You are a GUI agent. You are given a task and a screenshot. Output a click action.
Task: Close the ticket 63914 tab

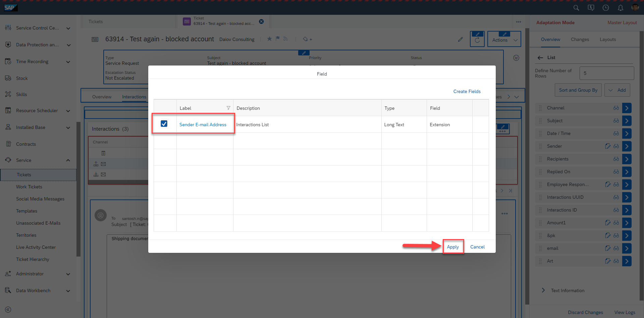click(x=261, y=21)
